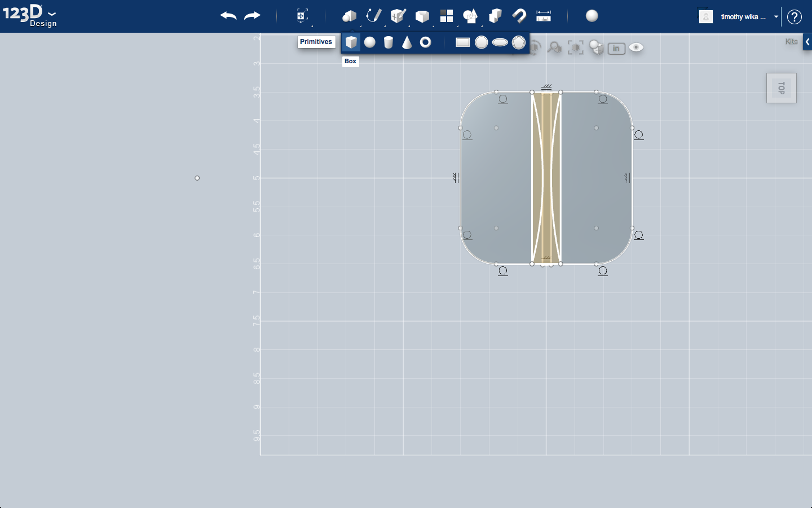812x508 pixels.
Task: Select the Cone primitive
Action: pos(407,42)
